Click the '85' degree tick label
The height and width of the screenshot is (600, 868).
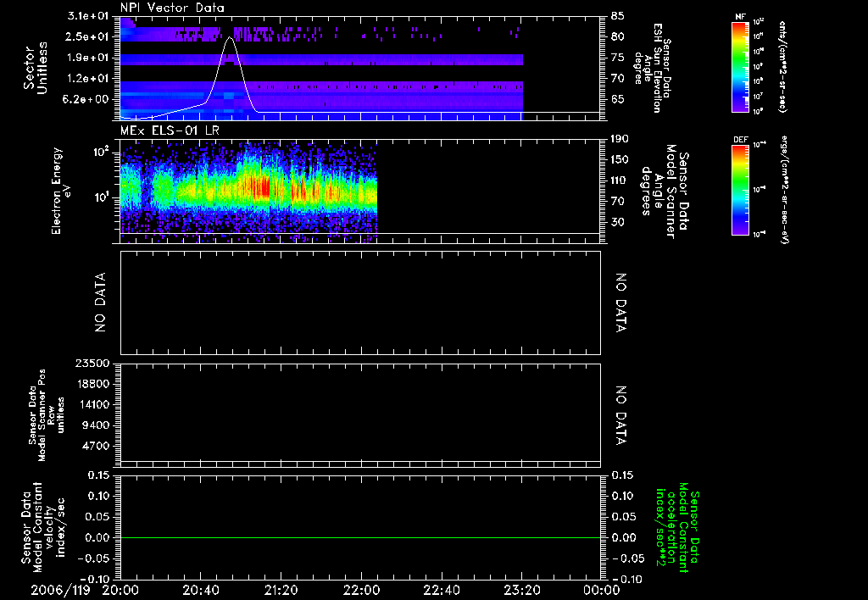(618, 15)
